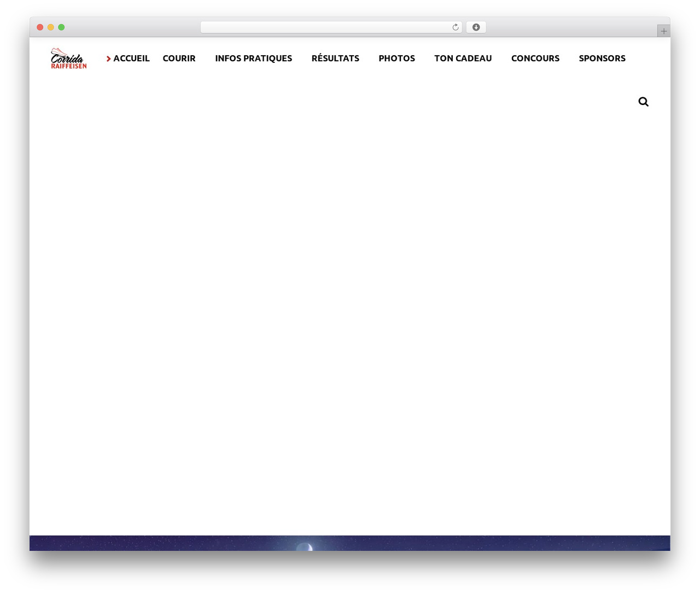Open the CONCOURS menu item
Screen dimensions: 700x593
[x=535, y=59]
